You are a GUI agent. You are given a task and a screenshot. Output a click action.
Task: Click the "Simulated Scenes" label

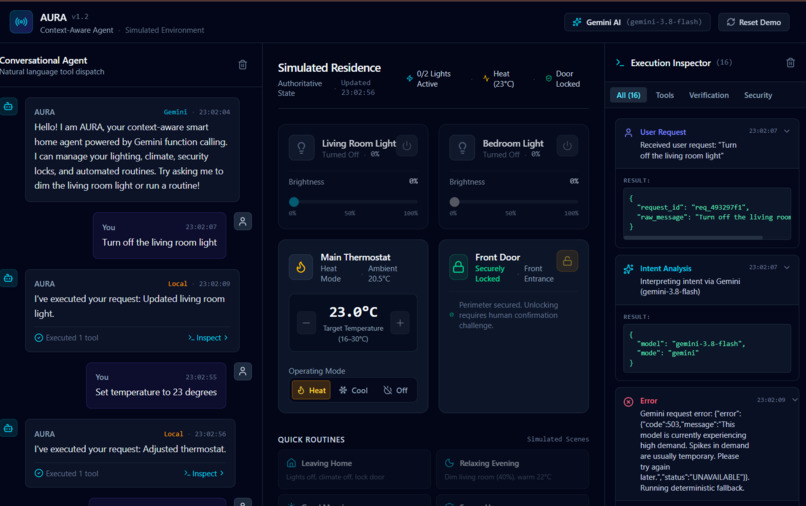click(x=558, y=439)
